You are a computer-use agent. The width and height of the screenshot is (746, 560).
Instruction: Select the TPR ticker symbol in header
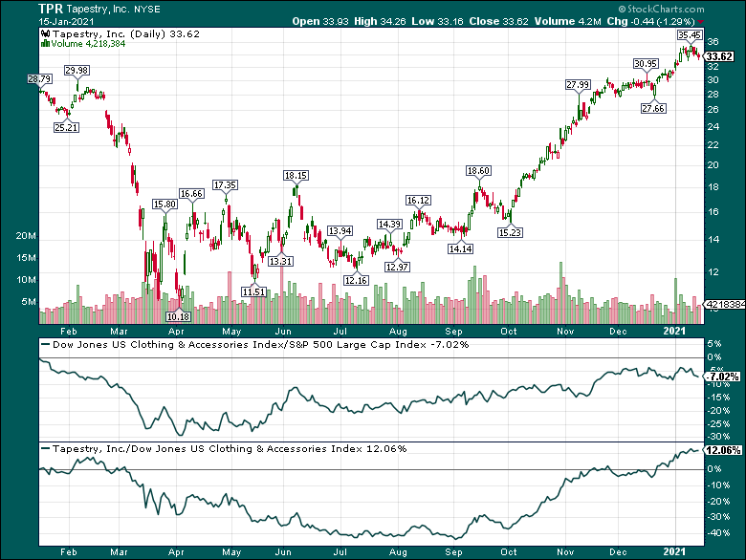[51, 9]
